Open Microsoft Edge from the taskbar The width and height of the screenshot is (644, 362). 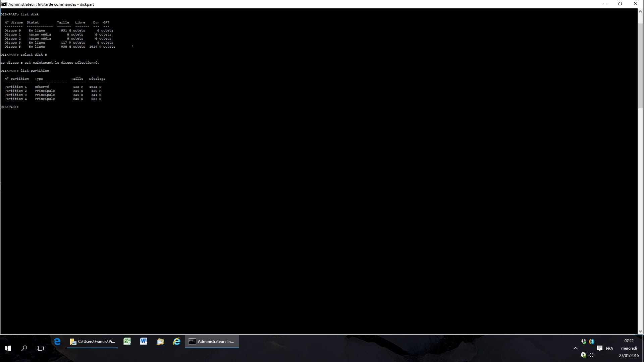click(x=57, y=342)
